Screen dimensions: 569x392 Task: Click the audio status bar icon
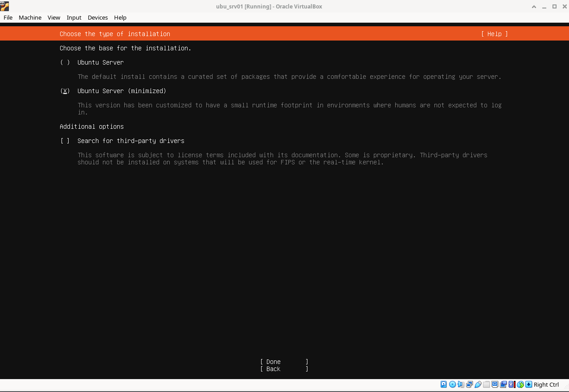pyautogui.click(x=461, y=384)
